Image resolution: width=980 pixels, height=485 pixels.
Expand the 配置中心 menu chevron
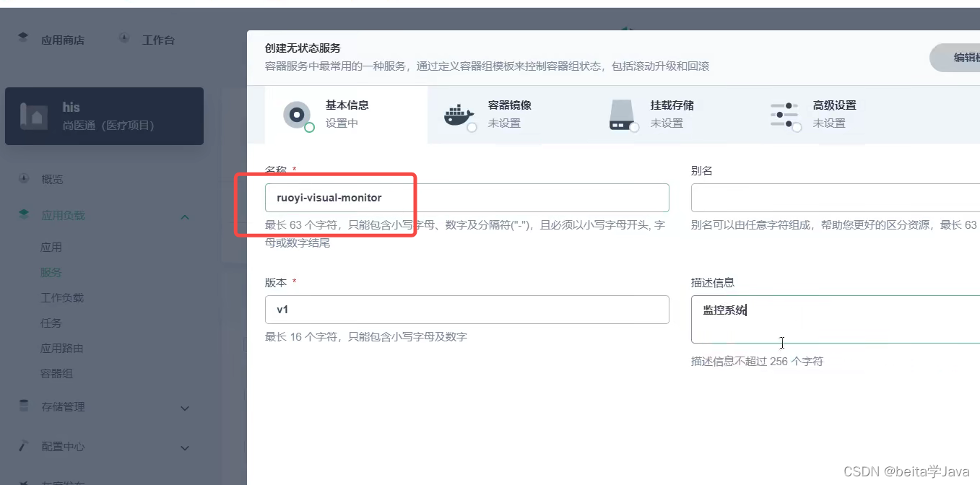pos(185,447)
